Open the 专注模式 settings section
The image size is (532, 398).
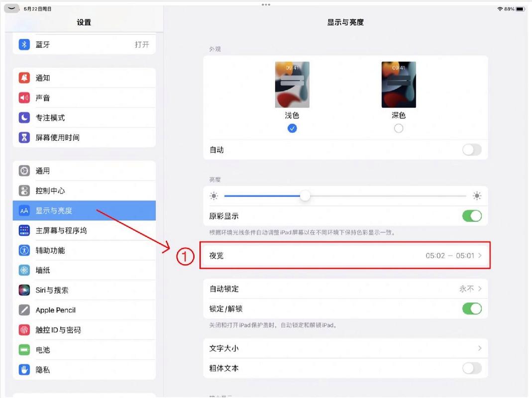click(x=84, y=118)
